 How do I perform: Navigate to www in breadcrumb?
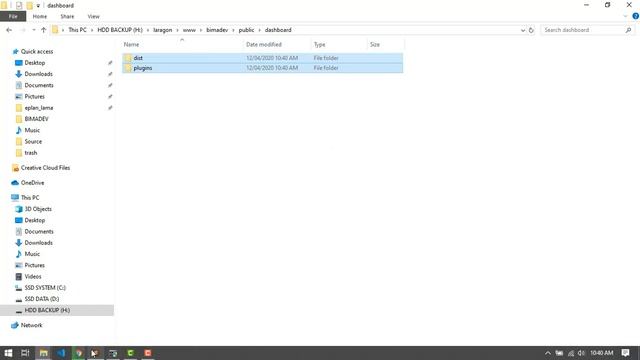pyautogui.click(x=189, y=30)
